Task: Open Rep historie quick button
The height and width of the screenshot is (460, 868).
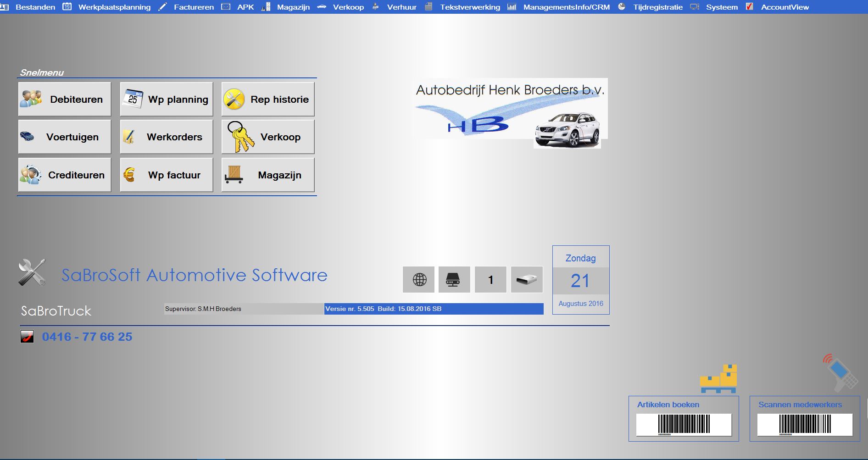Action: (x=268, y=99)
